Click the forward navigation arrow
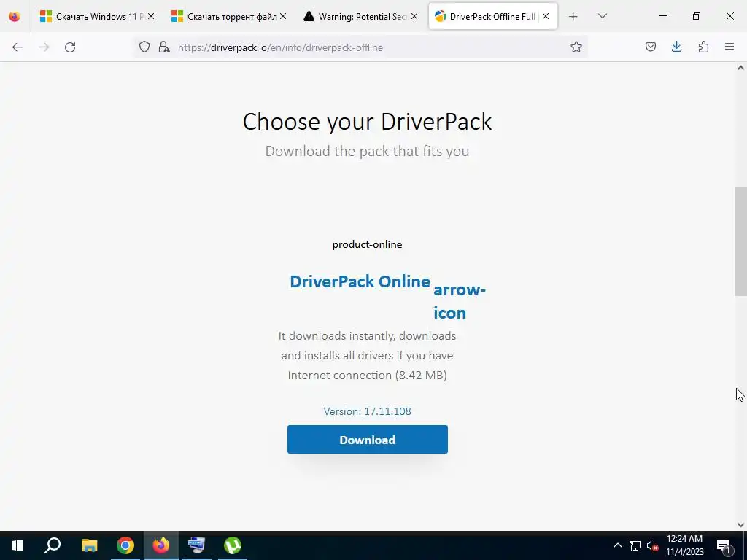The image size is (747, 560). coord(44,47)
